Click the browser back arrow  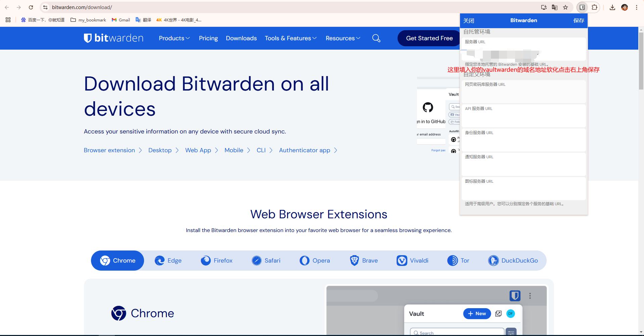7,7
